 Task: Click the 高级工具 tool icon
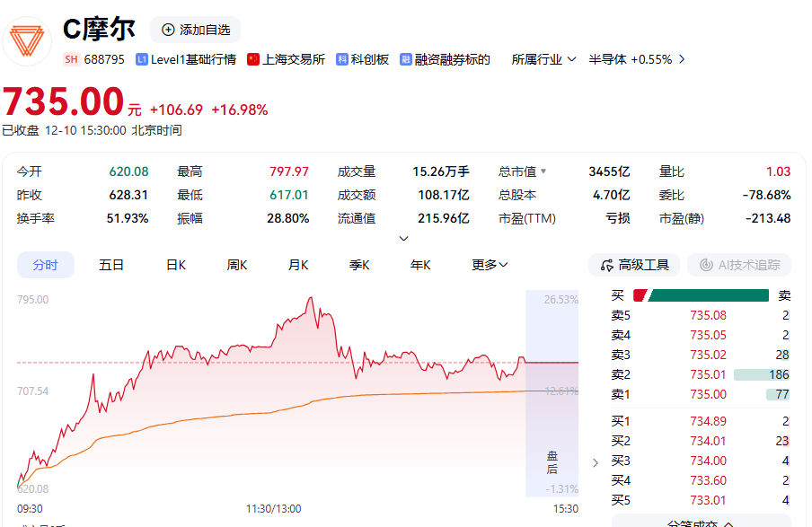pyautogui.click(x=606, y=265)
